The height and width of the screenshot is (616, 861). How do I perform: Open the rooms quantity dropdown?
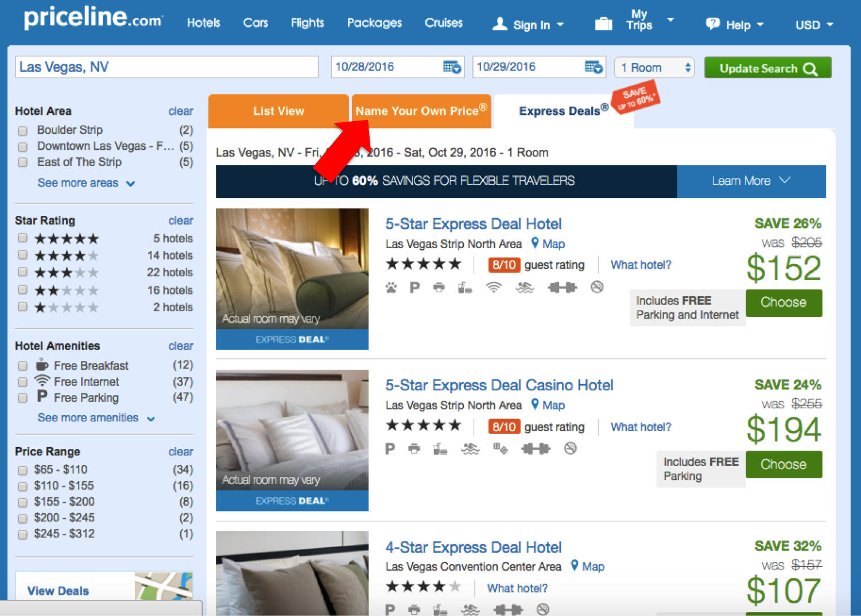(x=654, y=67)
